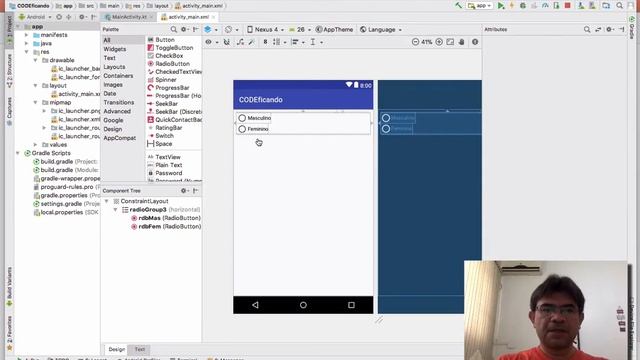Select the Feminino radio button in preview
The image size is (640, 360).
253,129
